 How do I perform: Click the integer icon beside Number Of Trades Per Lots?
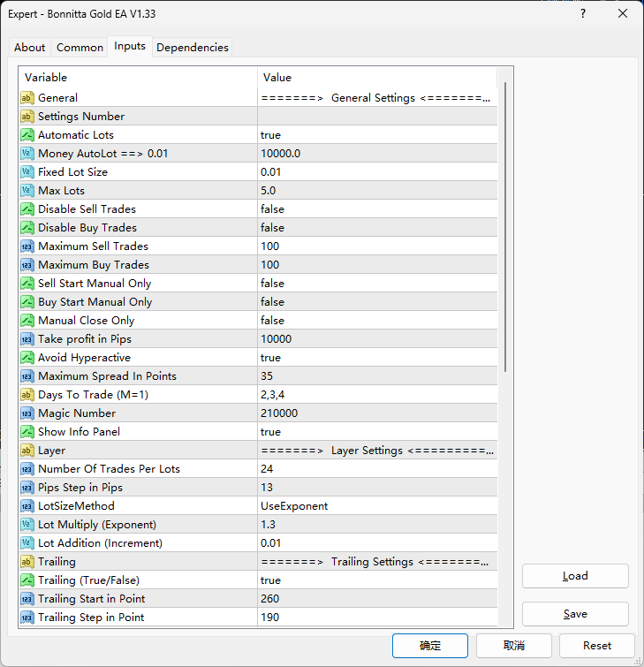[x=27, y=469]
